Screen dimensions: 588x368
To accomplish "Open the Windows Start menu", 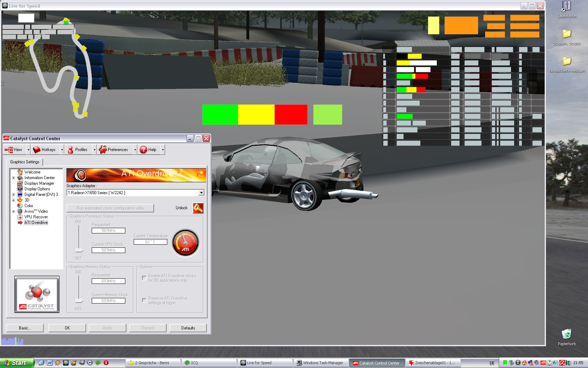I will click(17, 363).
